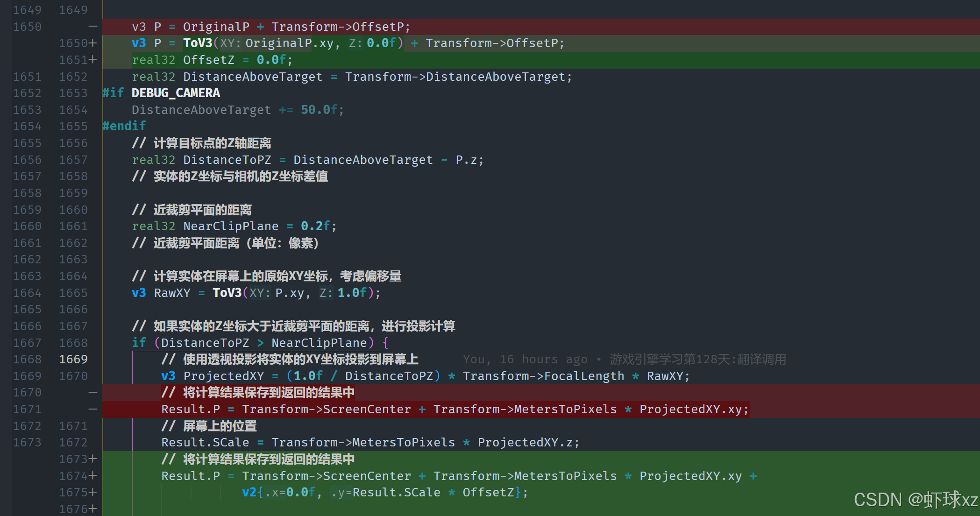Click the #endif directive
Viewport: 980px width, 516px height.
[x=124, y=126]
